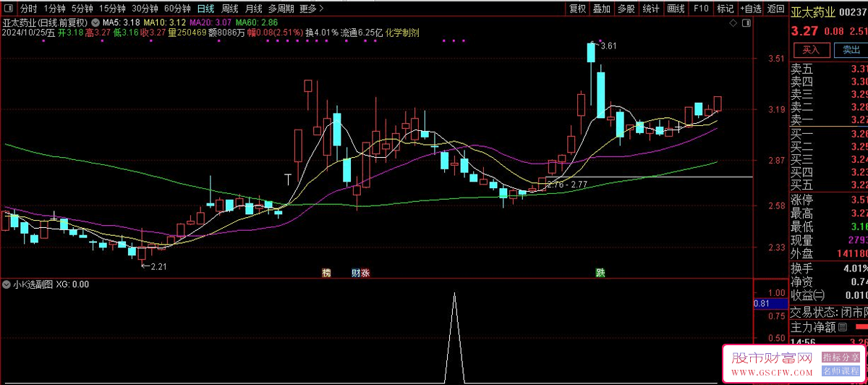Add stock via +自选 button
The height and width of the screenshot is (385, 868).
(750, 9)
